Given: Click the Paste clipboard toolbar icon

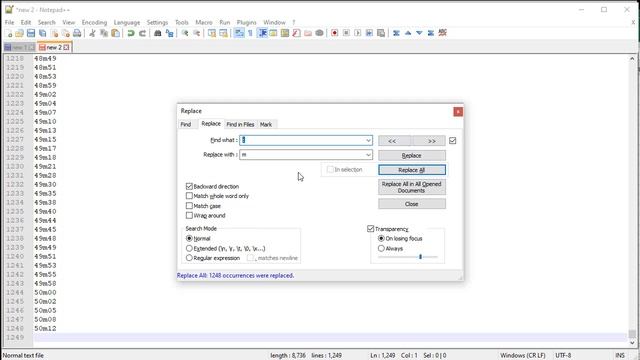Looking at the screenshot, I should pyautogui.click(x=116, y=33).
